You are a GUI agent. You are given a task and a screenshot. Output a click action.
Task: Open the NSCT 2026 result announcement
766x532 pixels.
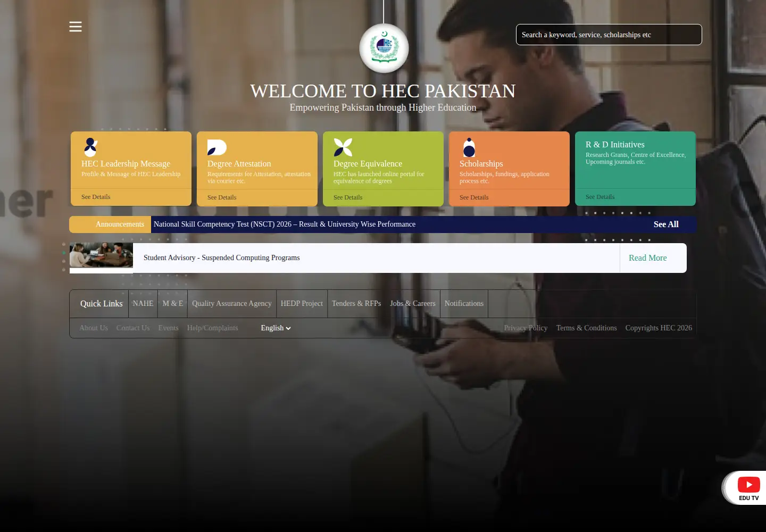(285, 225)
